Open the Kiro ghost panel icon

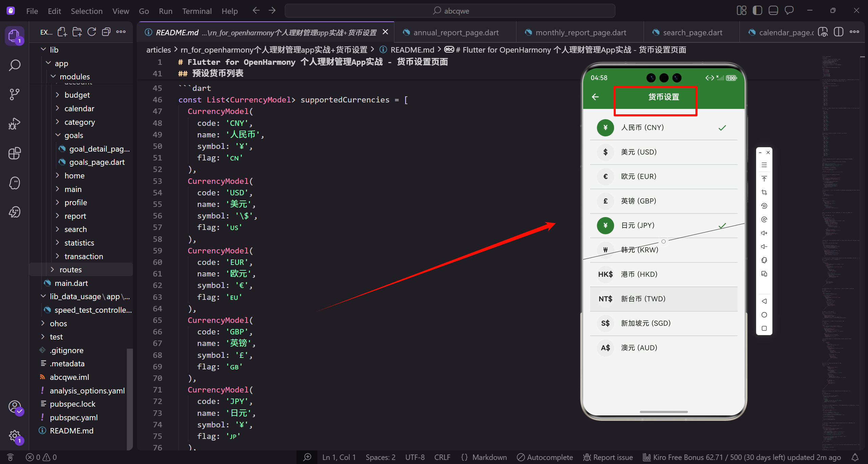click(x=14, y=183)
